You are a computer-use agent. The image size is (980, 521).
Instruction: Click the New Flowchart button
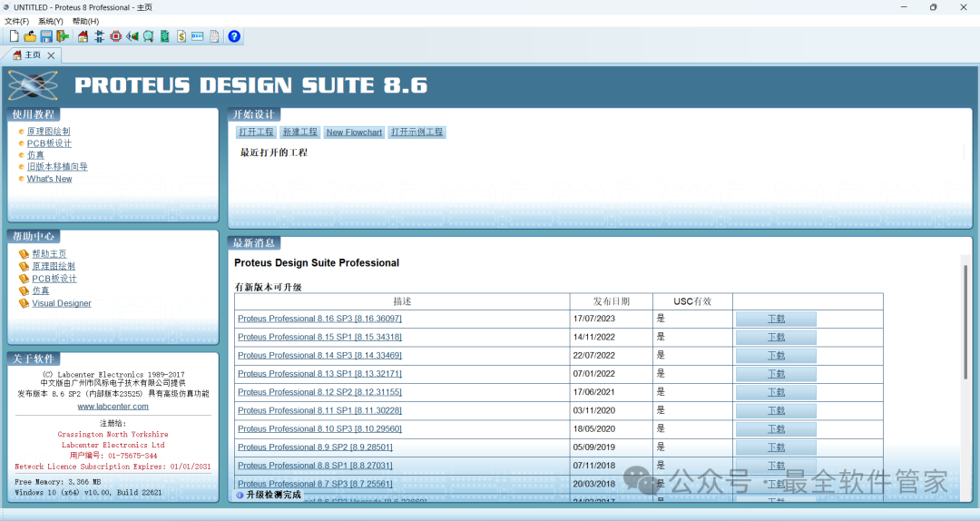[x=354, y=133]
